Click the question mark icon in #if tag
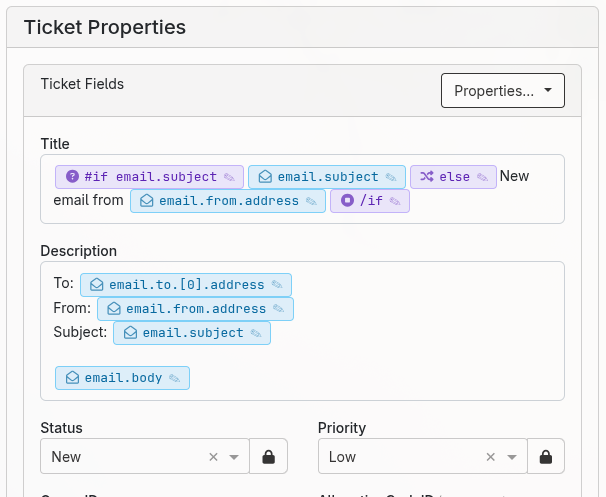The image size is (606, 497). coord(72,177)
